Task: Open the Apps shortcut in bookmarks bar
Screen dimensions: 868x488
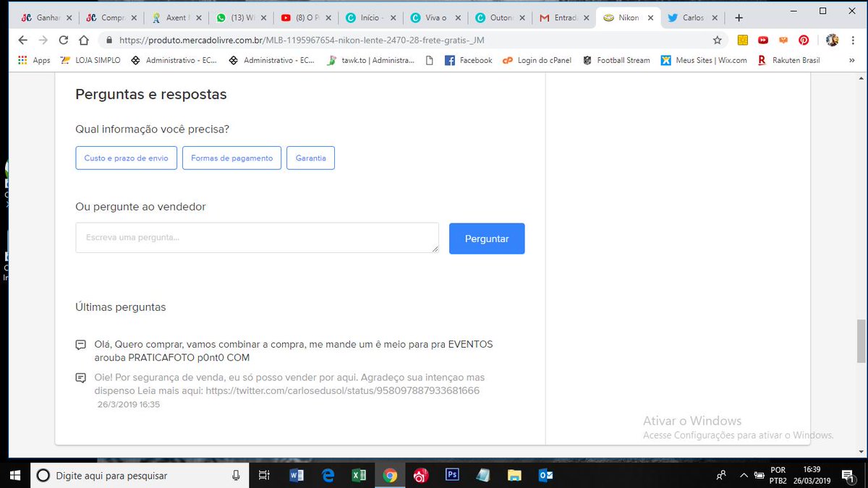Action: pos(34,61)
